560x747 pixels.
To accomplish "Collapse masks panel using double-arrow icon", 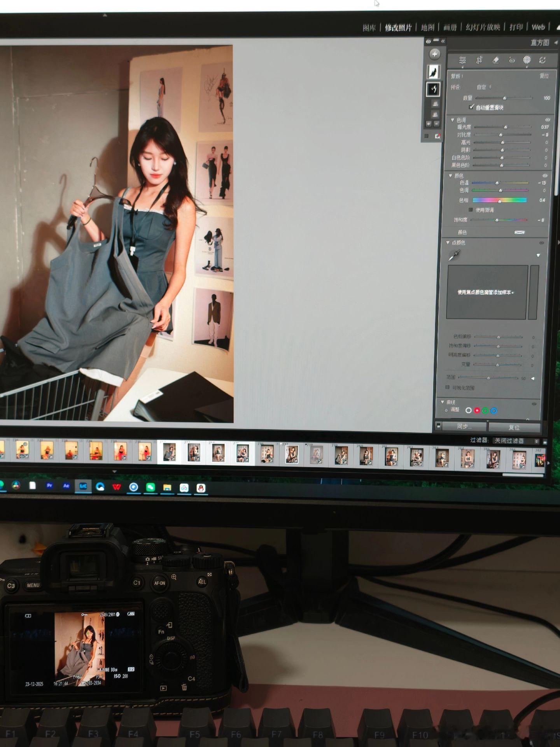I will [x=443, y=41].
